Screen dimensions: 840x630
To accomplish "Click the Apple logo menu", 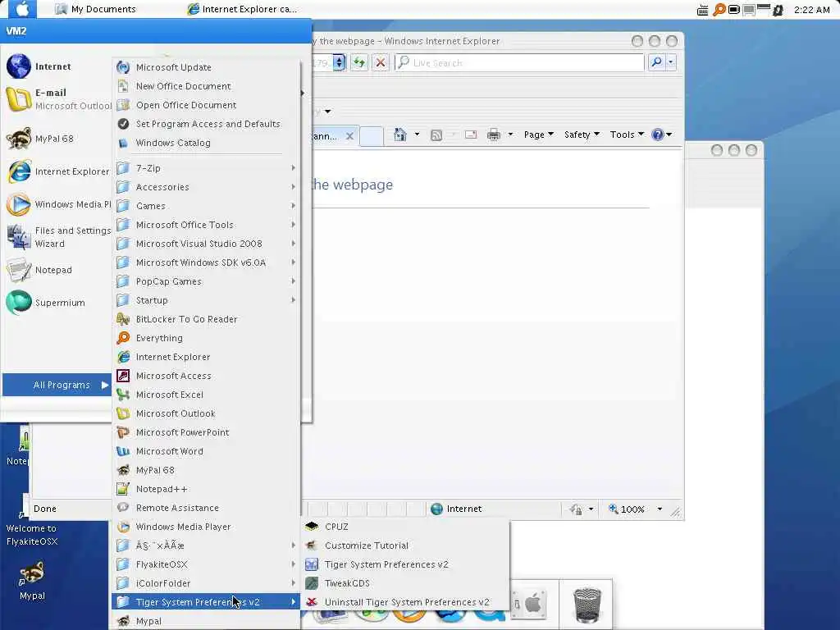I will tap(22, 9).
